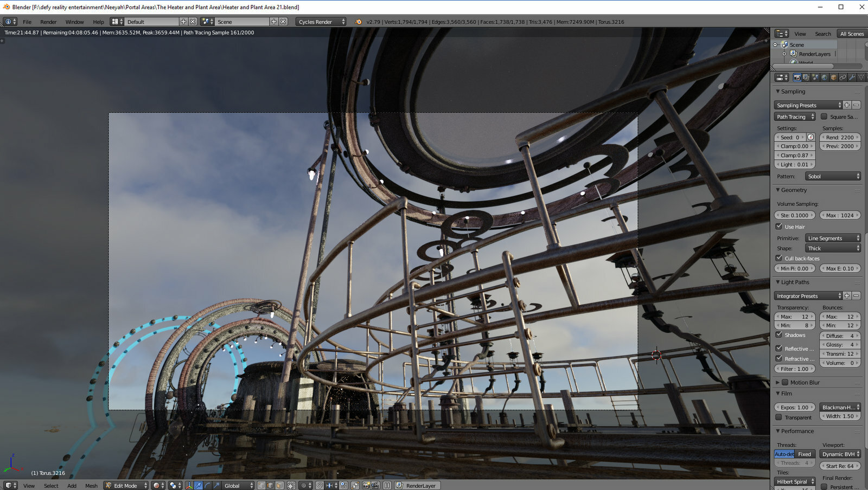Collapse the Sampling panel
The height and width of the screenshot is (490, 868).
pyautogui.click(x=793, y=92)
